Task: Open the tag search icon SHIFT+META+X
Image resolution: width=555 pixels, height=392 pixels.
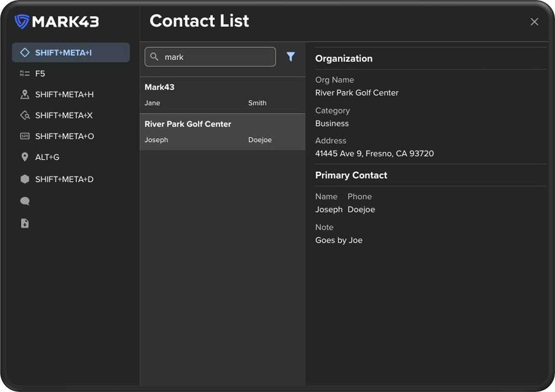Action: (25, 116)
